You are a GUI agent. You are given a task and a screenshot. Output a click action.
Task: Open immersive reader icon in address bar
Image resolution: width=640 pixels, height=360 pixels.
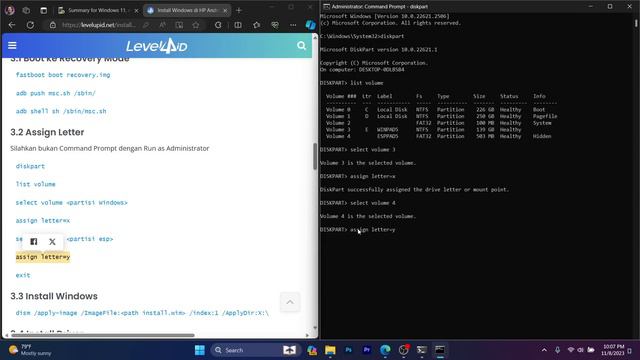pyautogui.click(x=179, y=25)
